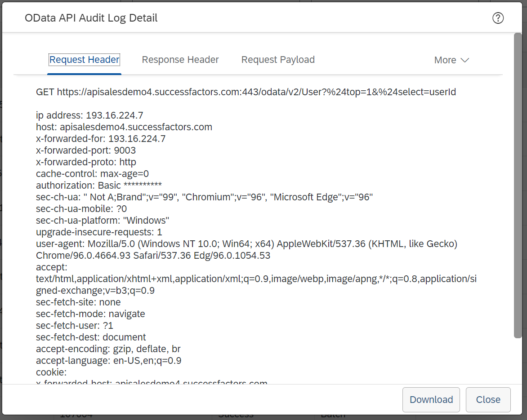Click the 'sec-ch-ua-platform: "Windows"' line
Image resolution: width=527 pixels, height=420 pixels.
click(103, 221)
